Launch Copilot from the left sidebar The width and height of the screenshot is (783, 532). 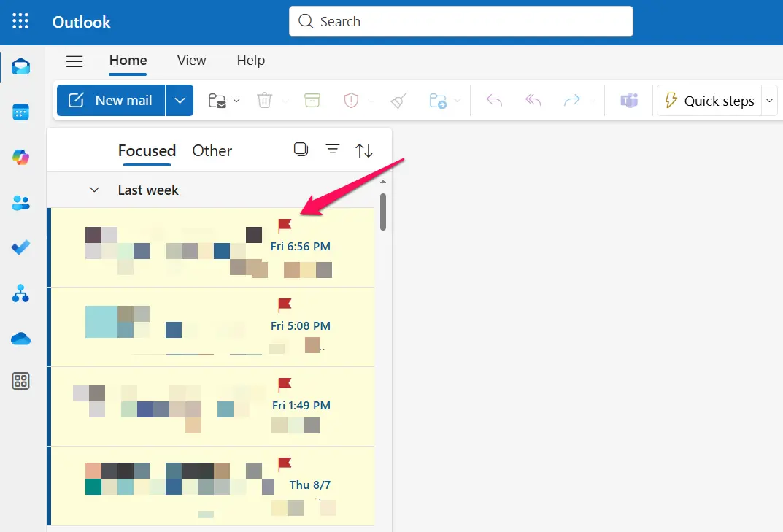[x=20, y=157]
